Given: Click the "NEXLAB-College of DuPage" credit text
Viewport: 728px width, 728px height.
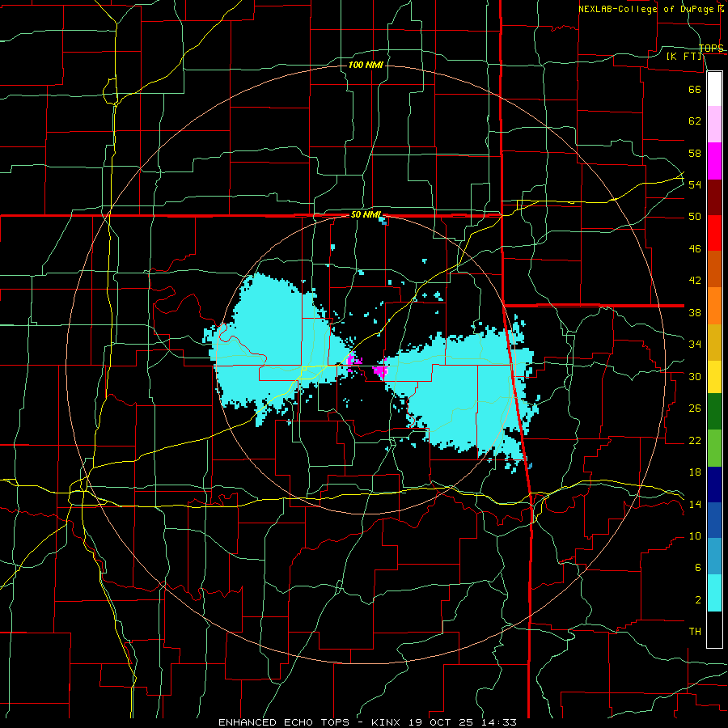Looking at the screenshot, I should tap(648, 9).
